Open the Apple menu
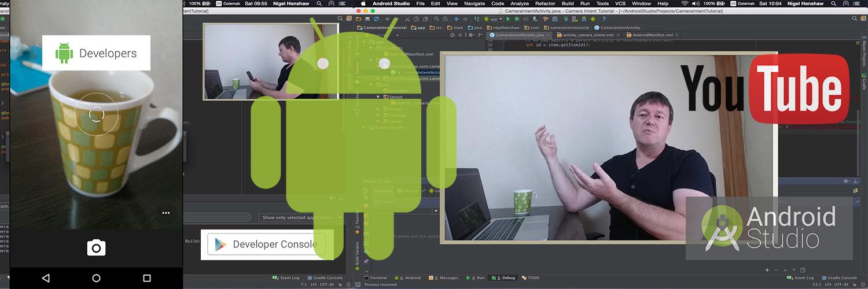The width and height of the screenshot is (868, 289). pyautogui.click(x=363, y=3)
